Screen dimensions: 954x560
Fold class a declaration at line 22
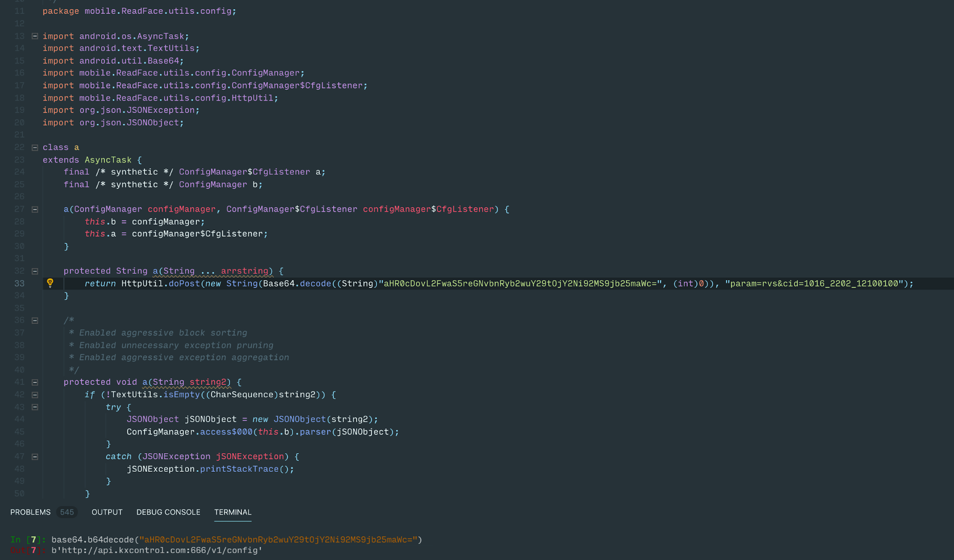click(35, 147)
